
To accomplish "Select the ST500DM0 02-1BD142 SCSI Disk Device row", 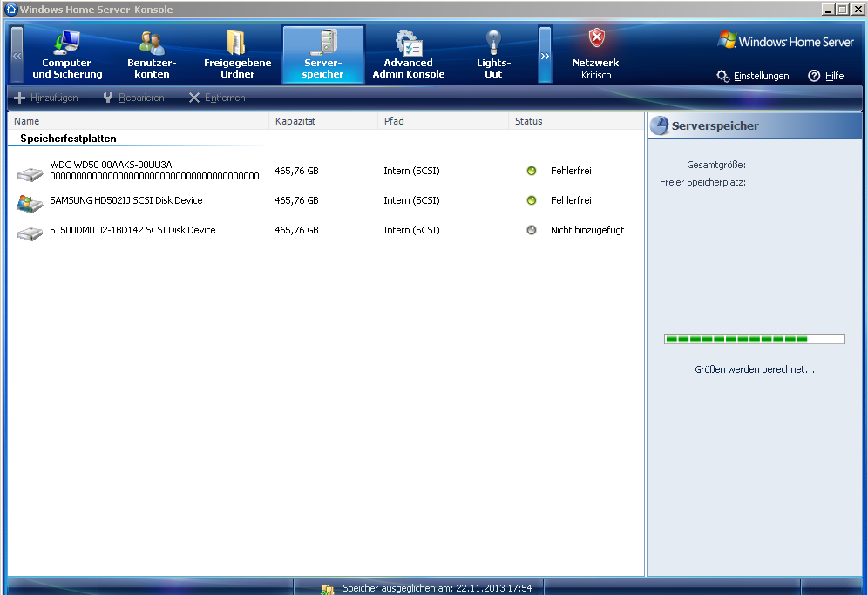I will [326, 230].
